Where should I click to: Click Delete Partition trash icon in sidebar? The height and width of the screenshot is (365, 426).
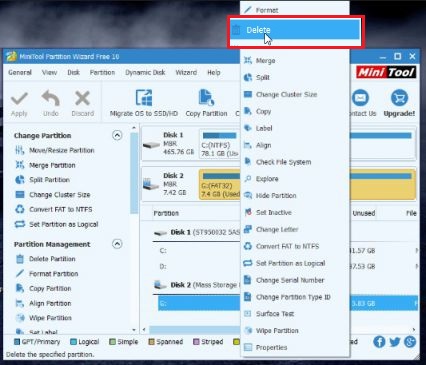pos(20,259)
